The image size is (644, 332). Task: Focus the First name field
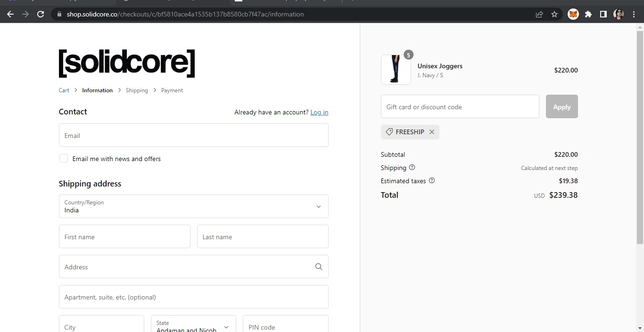124,236
